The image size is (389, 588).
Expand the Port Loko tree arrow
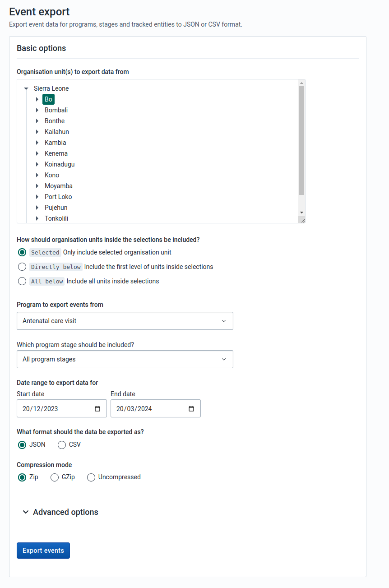[37, 197]
